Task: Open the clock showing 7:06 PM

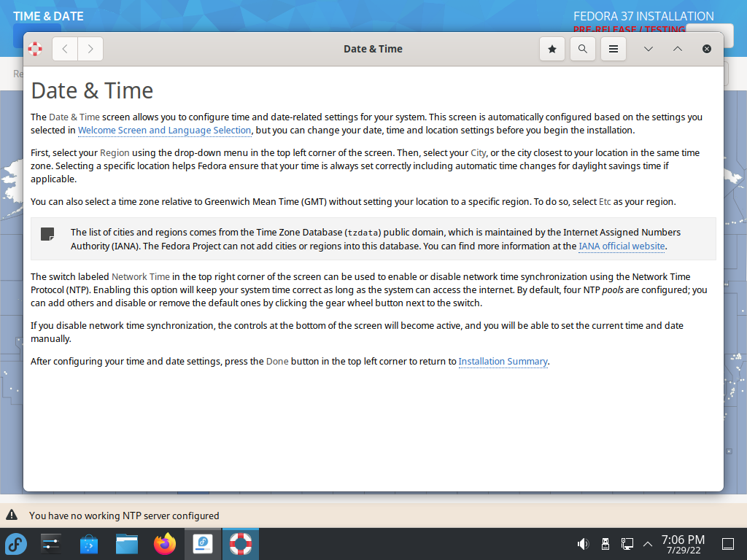Action: coord(683,544)
